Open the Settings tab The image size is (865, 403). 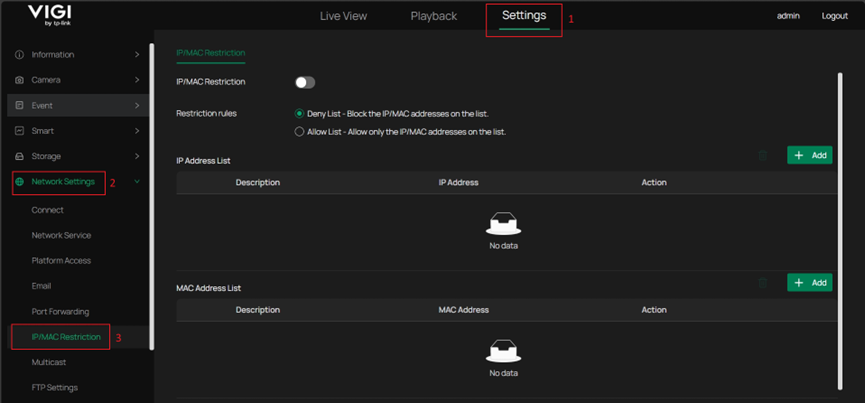(524, 15)
